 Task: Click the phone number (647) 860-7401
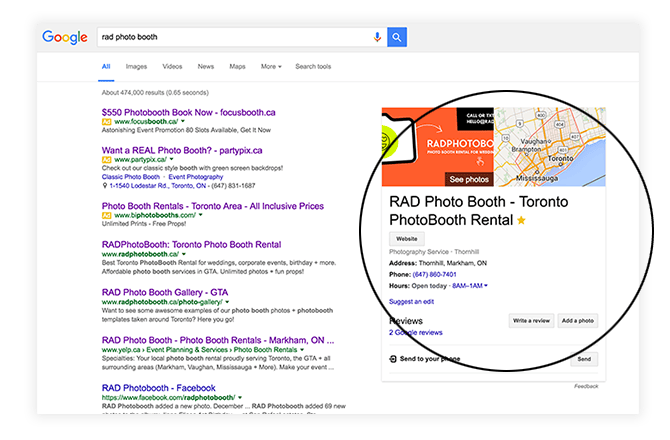pyautogui.click(x=434, y=274)
